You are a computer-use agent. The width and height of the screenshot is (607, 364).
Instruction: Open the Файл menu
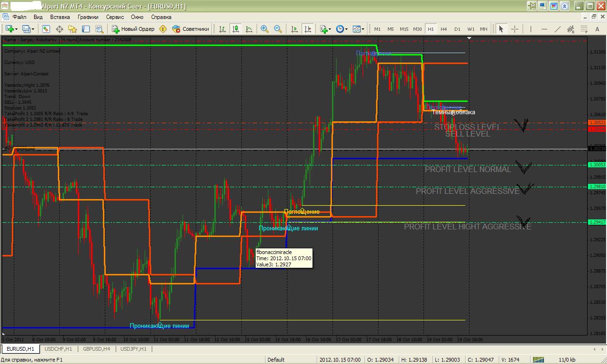(19, 17)
